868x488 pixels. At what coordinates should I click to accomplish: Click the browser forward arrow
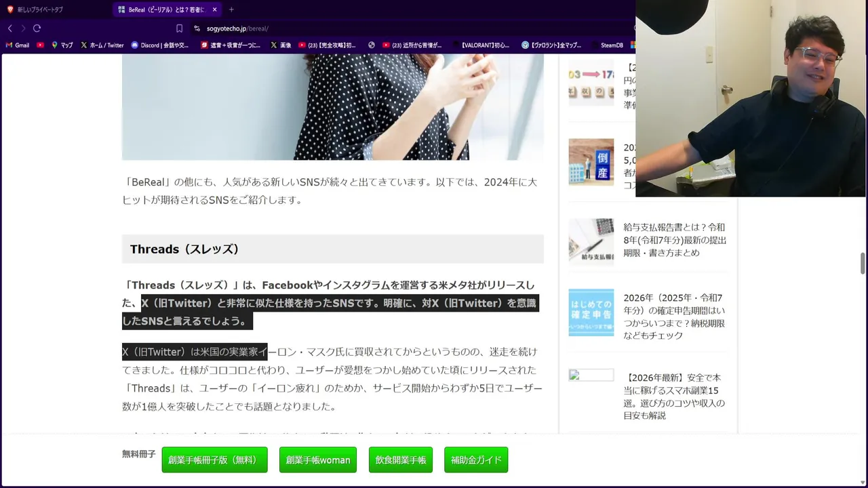23,28
